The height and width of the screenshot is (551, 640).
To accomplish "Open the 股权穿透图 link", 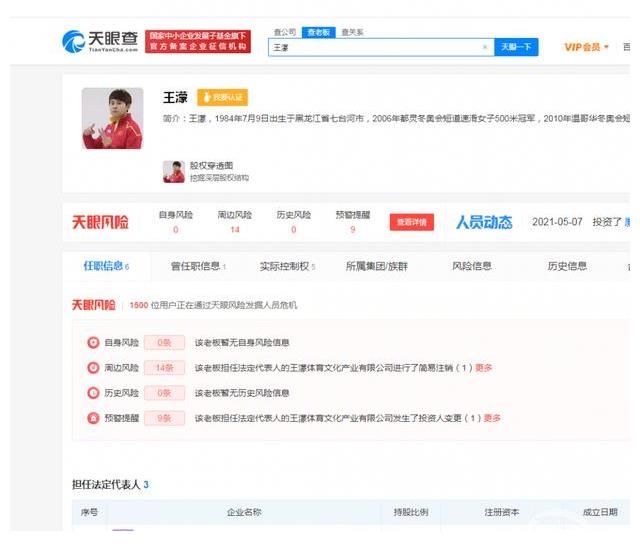I will pyautogui.click(x=211, y=165).
